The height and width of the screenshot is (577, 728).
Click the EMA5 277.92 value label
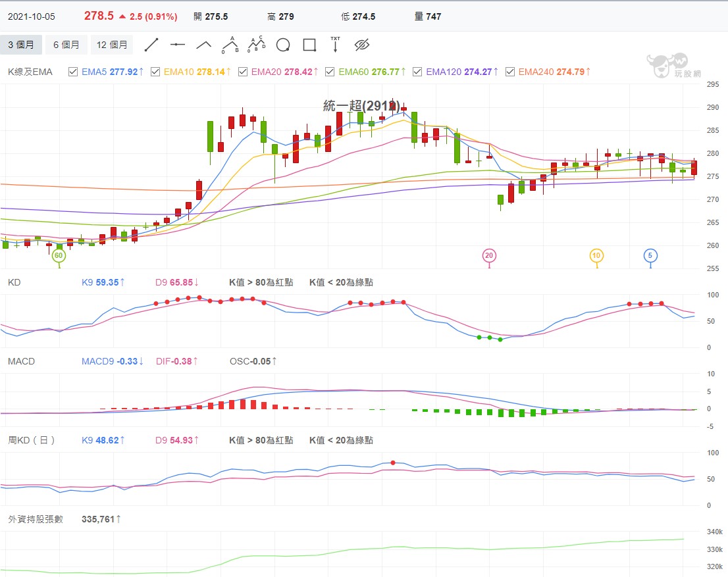tap(113, 72)
